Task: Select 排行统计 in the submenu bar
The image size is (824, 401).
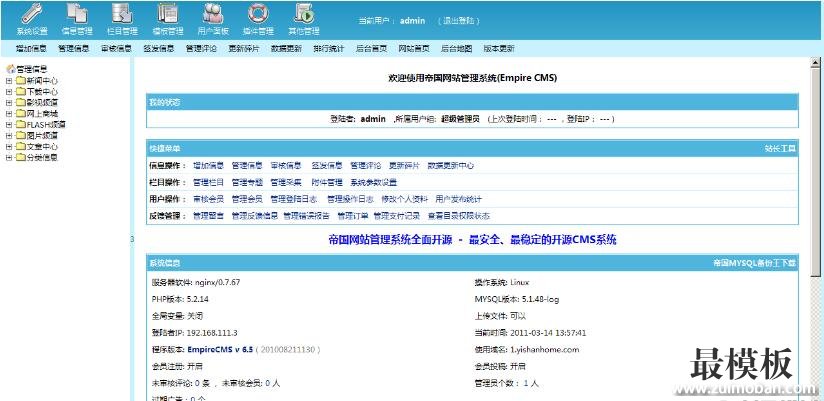Action: pyautogui.click(x=328, y=48)
